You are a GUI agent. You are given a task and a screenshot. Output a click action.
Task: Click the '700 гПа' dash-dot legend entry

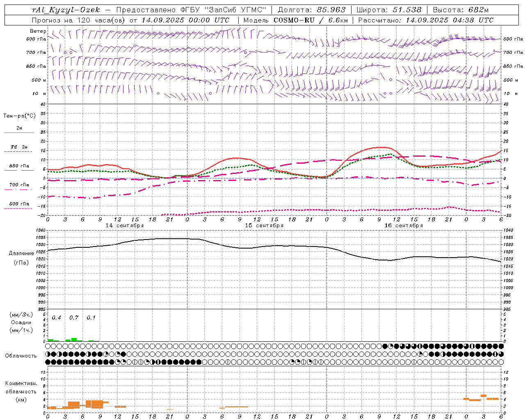(19, 185)
